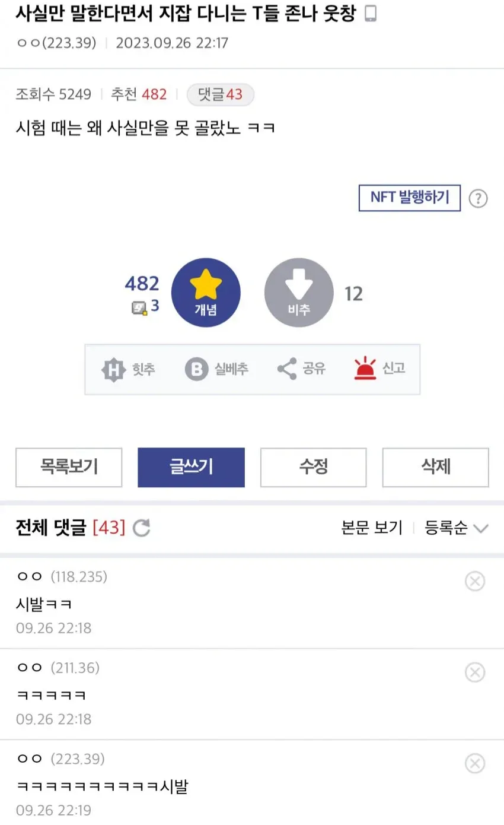The width and height of the screenshot is (504, 825).
Task: Refresh the comments with the reload icon
Action: point(141,528)
